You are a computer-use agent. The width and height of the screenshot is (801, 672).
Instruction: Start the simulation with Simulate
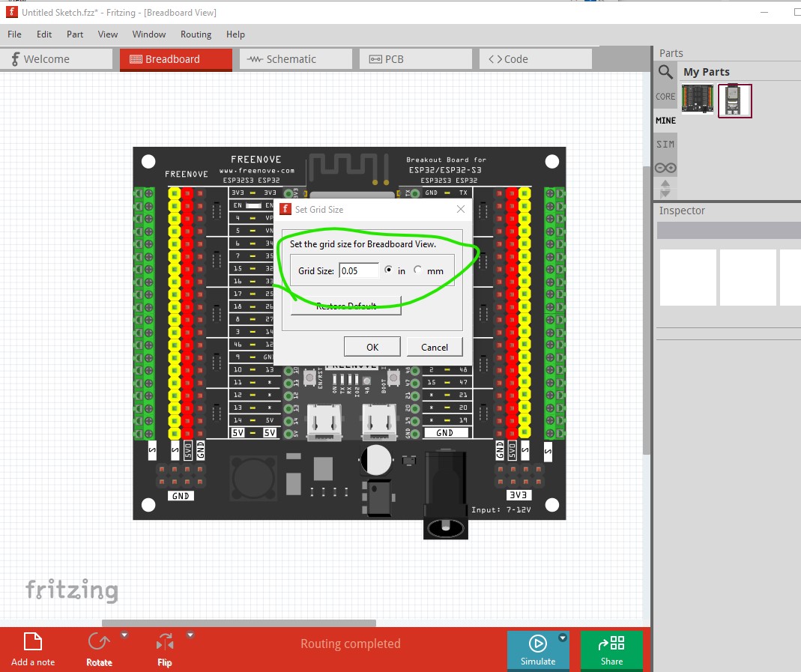pyautogui.click(x=537, y=650)
